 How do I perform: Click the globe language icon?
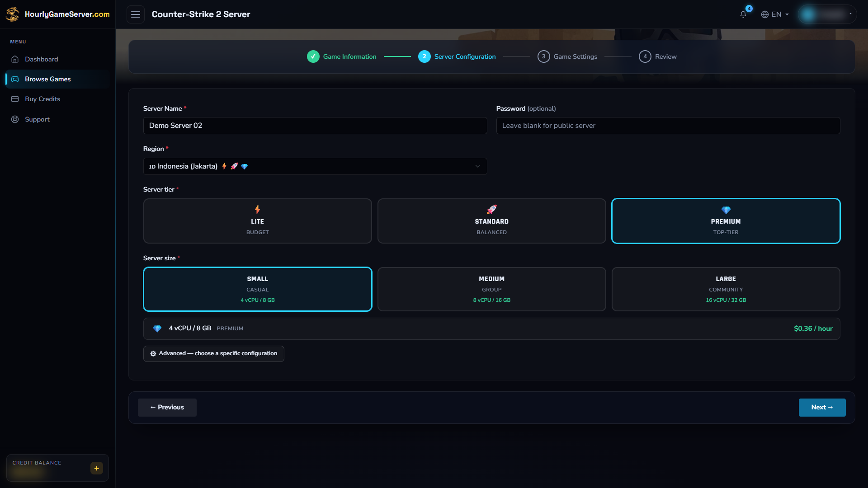pyautogui.click(x=765, y=14)
